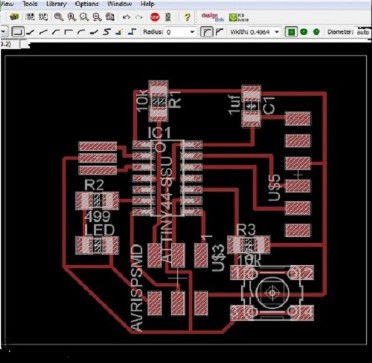Open the layer selector dropdown arrow at left
Screen dimensions: 372x363
click(4, 32)
